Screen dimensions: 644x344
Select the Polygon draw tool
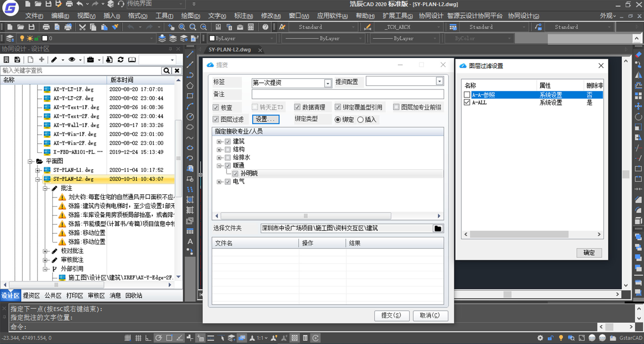click(x=190, y=85)
